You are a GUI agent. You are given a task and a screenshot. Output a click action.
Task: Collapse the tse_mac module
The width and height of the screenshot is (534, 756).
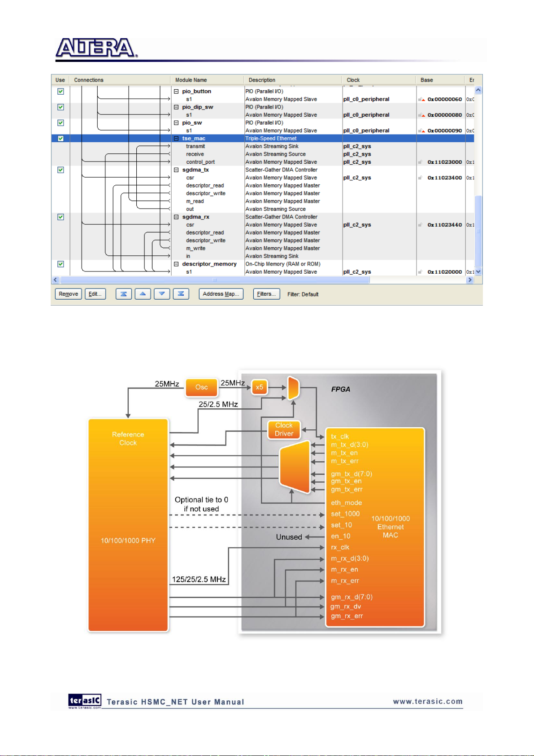pos(176,139)
